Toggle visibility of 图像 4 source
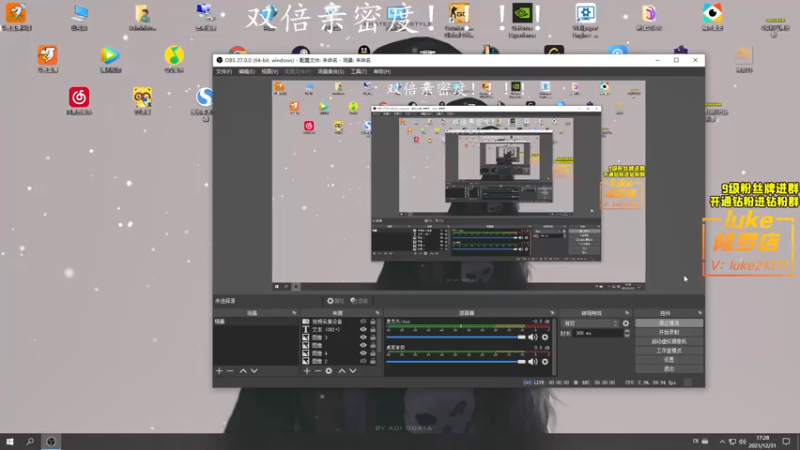This screenshot has height=450, width=800. (x=363, y=353)
